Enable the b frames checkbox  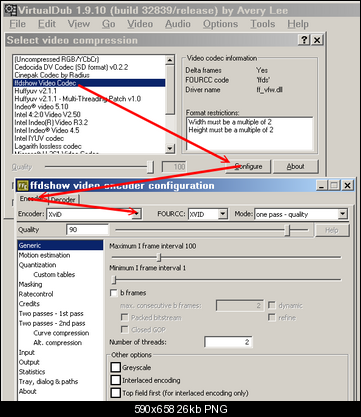coord(114,293)
